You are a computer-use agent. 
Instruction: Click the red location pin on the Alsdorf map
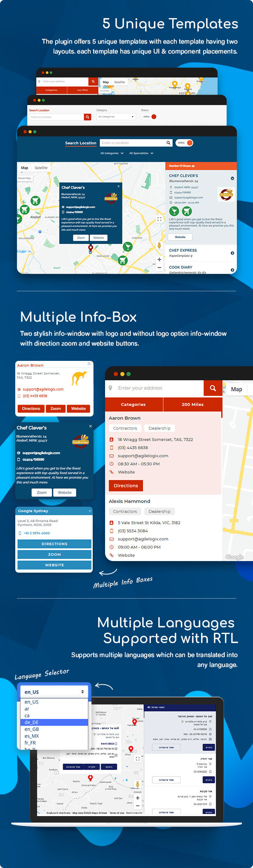pos(91,248)
